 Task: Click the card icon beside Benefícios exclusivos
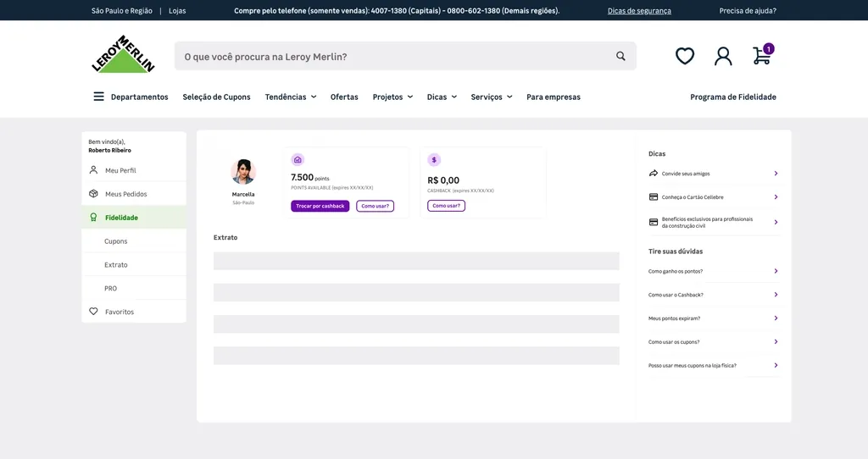point(654,222)
